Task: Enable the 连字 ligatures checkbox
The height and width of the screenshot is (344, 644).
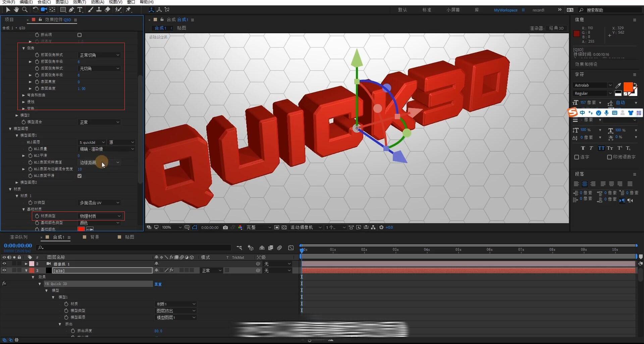Action: tap(577, 157)
